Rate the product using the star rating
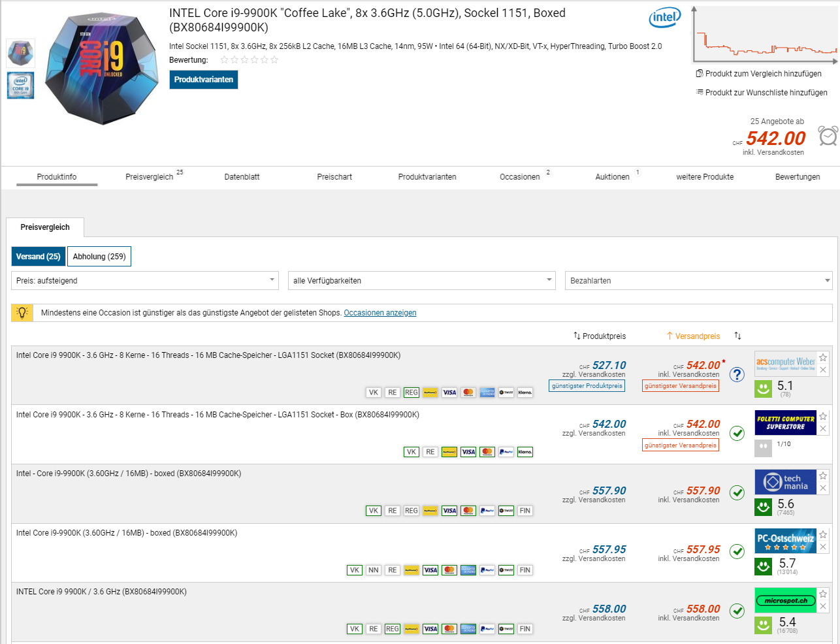Viewport: 840px width, 644px height. (249, 60)
